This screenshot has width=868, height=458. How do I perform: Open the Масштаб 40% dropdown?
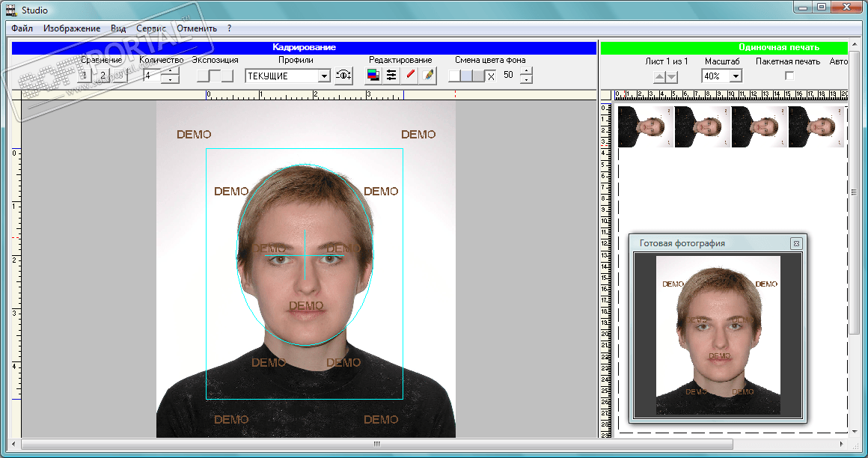tap(735, 76)
